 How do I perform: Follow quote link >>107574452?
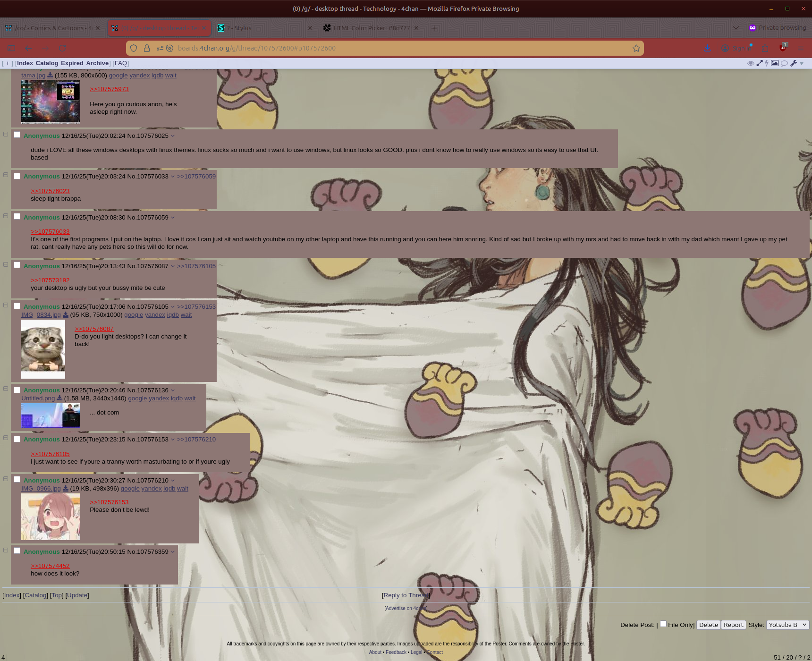pyautogui.click(x=50, y=566)
